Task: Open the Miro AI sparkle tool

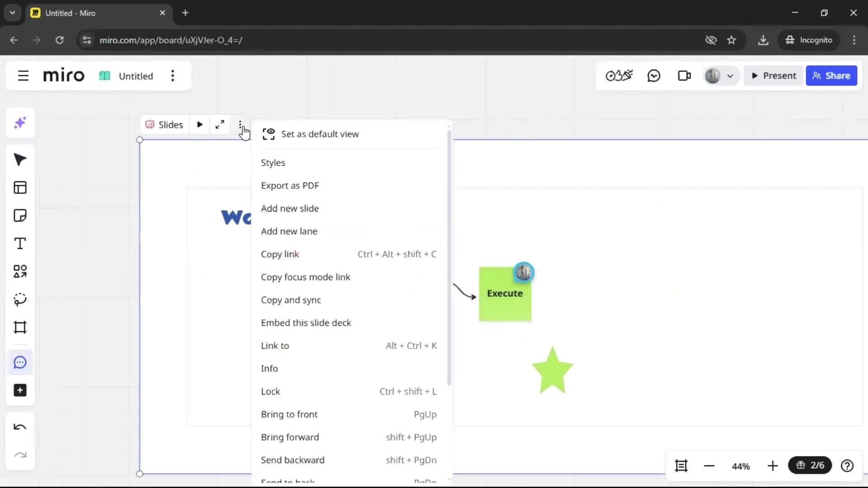Action: [x=20, y=123]
